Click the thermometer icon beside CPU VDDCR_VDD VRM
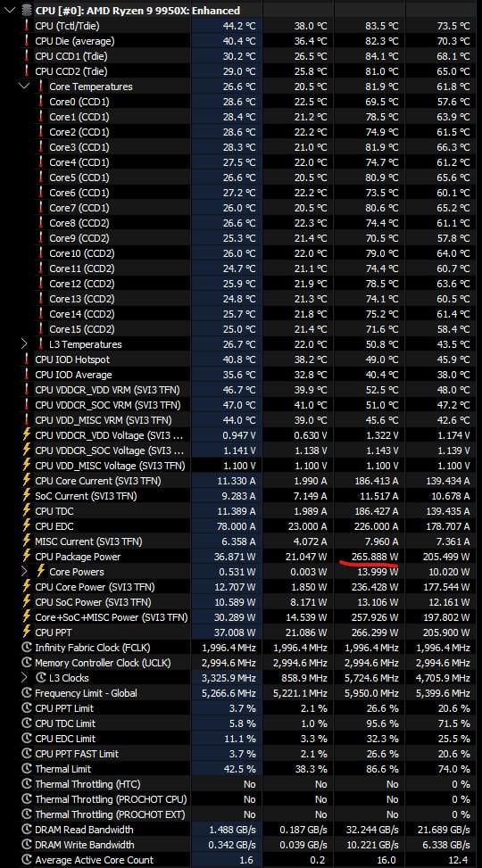The height and width of the screenshot is (868, 482). (x=26, y=390)
